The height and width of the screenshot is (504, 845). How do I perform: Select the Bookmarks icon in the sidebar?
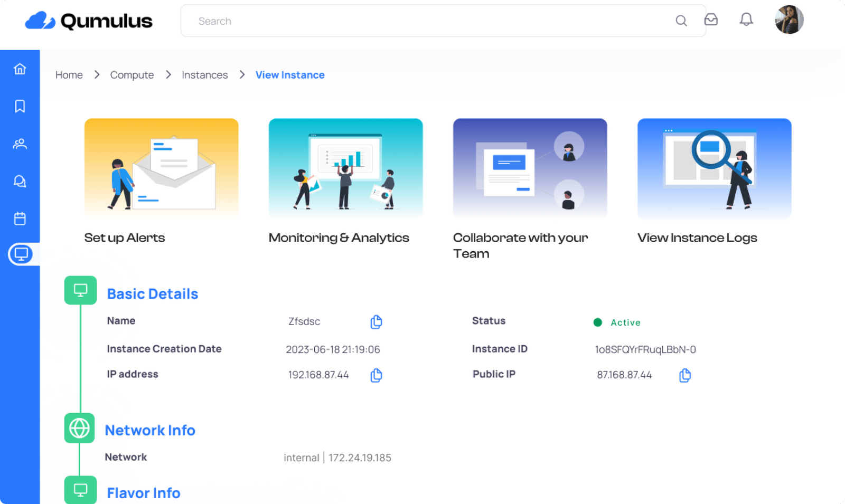point(20,106)
